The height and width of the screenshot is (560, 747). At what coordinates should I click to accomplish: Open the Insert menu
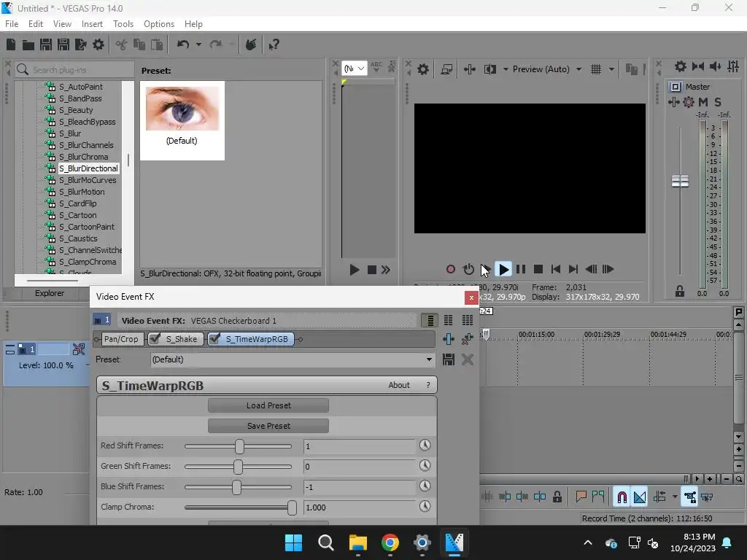click(92, 24)
